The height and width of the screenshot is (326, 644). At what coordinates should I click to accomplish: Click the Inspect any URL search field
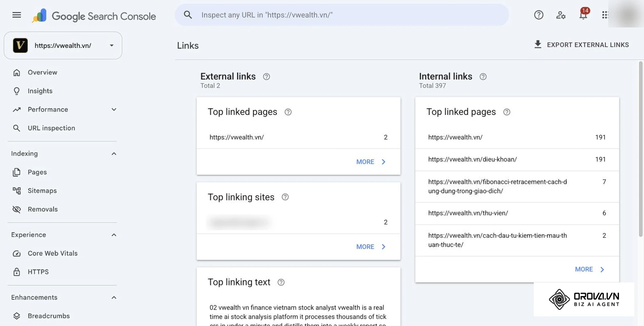(x=342, y=15)
